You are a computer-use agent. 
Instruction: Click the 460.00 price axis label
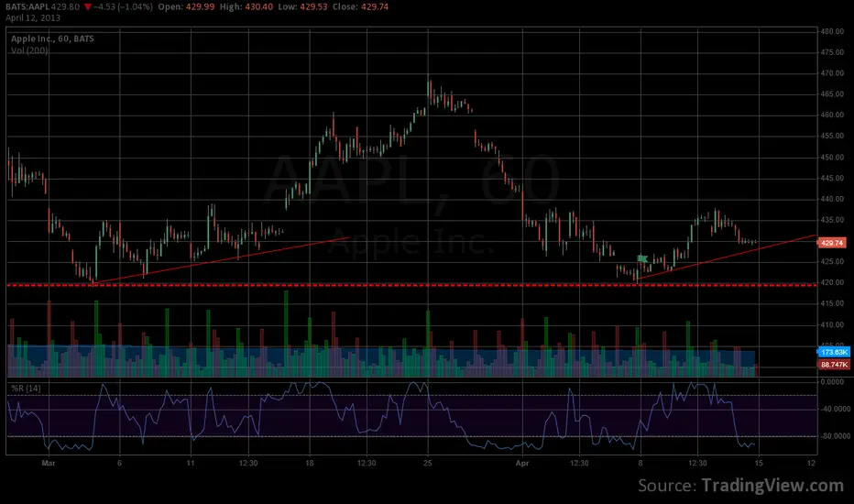coord(832,115)
